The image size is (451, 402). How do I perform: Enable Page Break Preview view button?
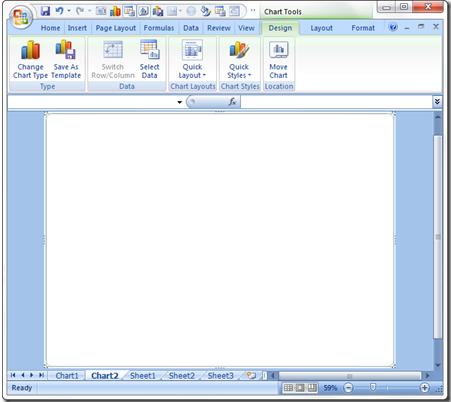[312, 388]
